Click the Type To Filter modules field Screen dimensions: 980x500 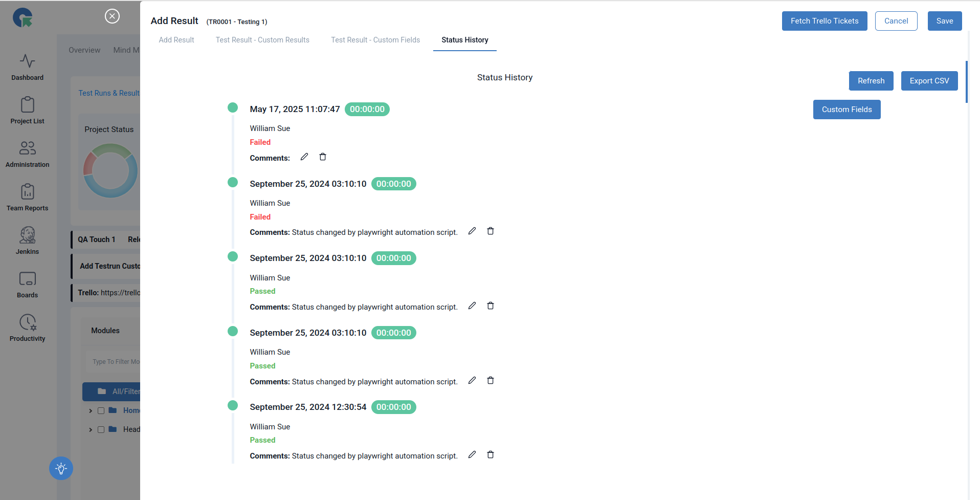116,362
